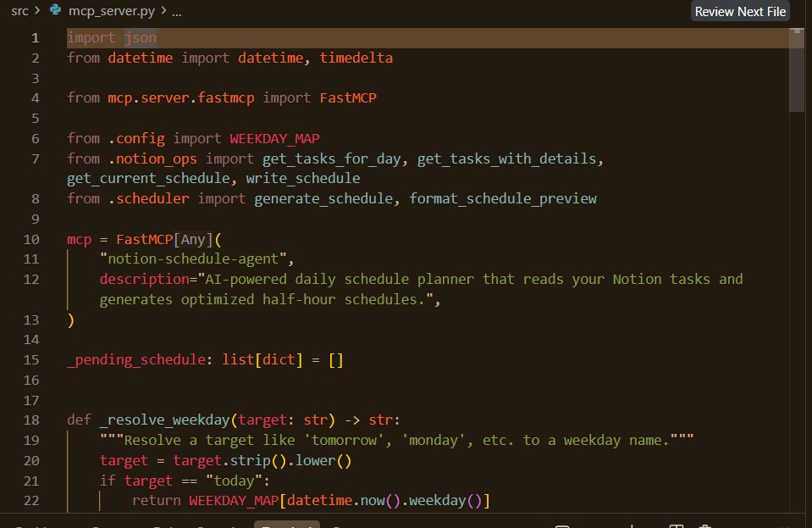
Task: Click now method call on line 22
Action: coord(372,501)
